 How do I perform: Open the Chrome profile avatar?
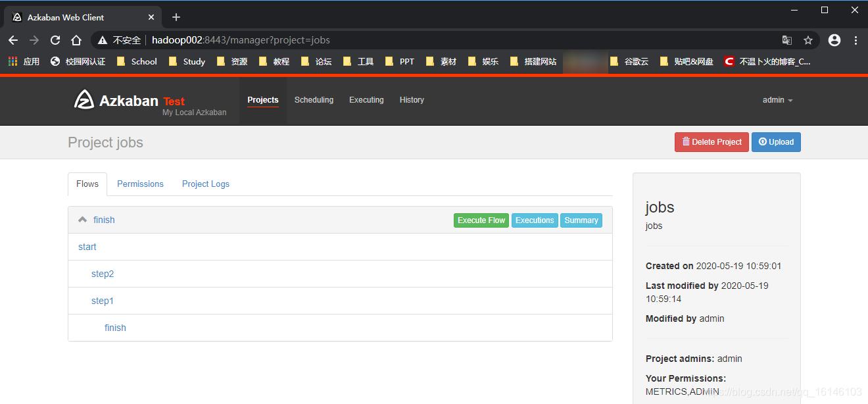(x=834, y=40)
